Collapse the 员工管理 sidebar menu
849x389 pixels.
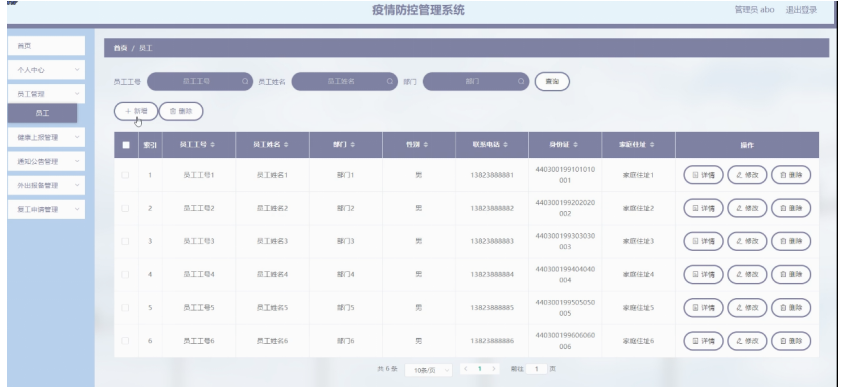pyautogui.click(x=47, y=94)
